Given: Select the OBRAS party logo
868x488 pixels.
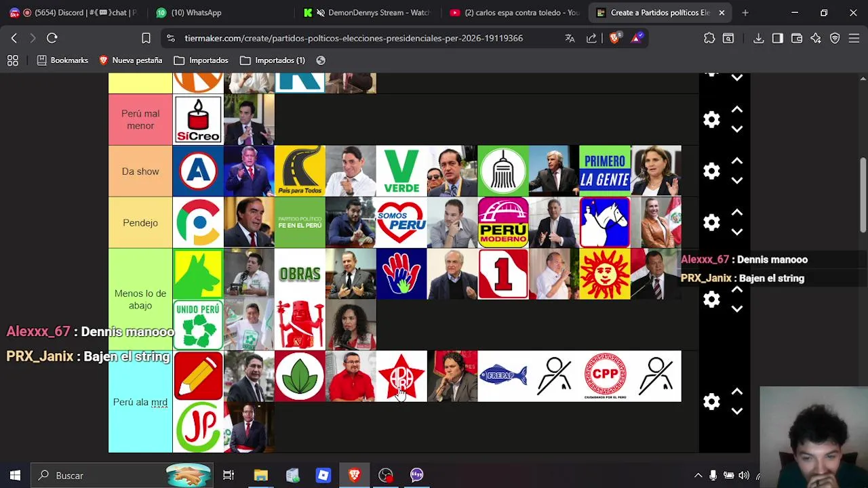Looking at the screenshot, I should click(x=300, y=274).
